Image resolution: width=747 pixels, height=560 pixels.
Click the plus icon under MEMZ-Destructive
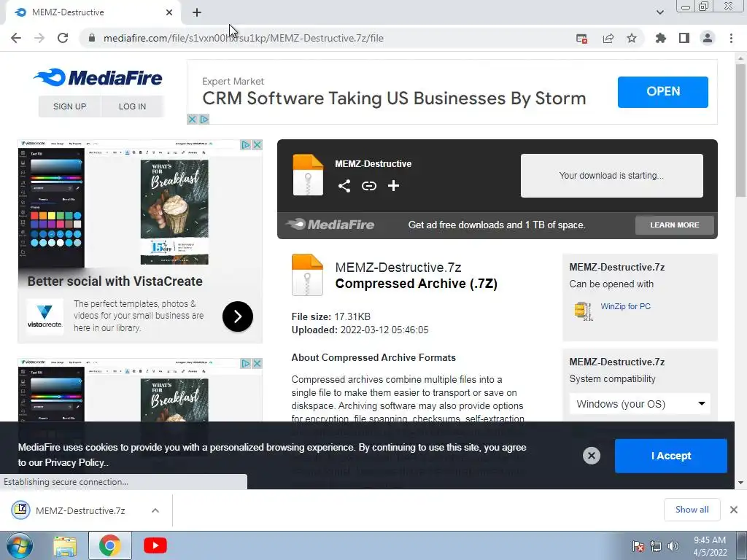click(393, 186)
